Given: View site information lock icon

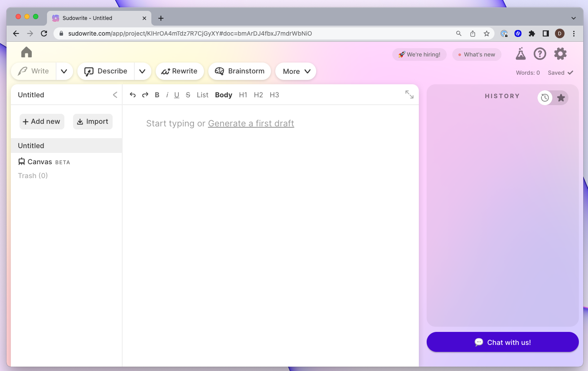Looking at the screenshot, I should tap(61, 33).
